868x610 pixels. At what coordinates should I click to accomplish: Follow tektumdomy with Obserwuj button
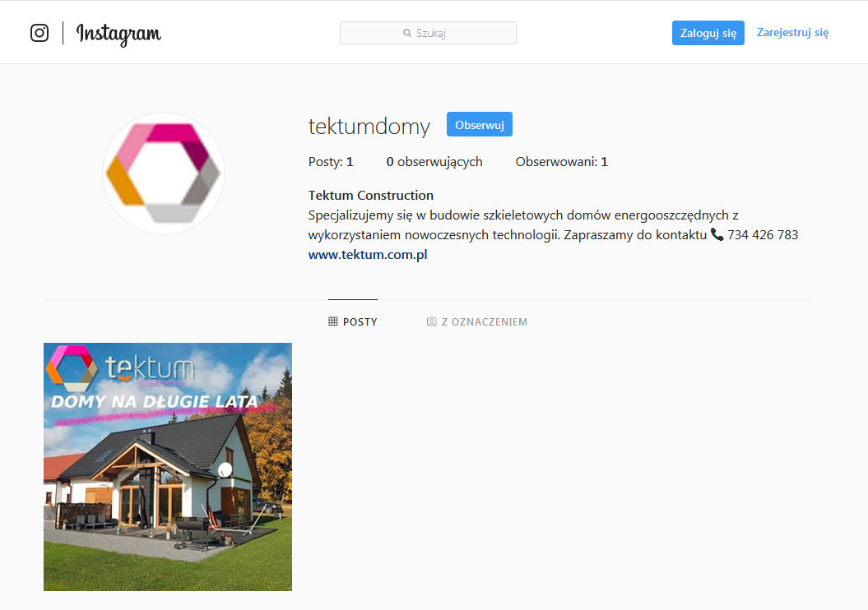(480, 124)
